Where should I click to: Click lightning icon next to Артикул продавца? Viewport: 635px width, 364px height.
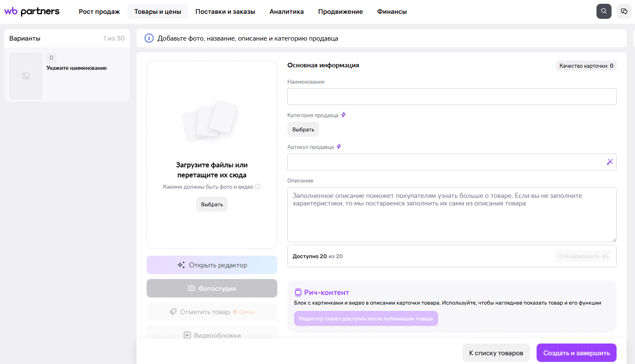(339, 146)
